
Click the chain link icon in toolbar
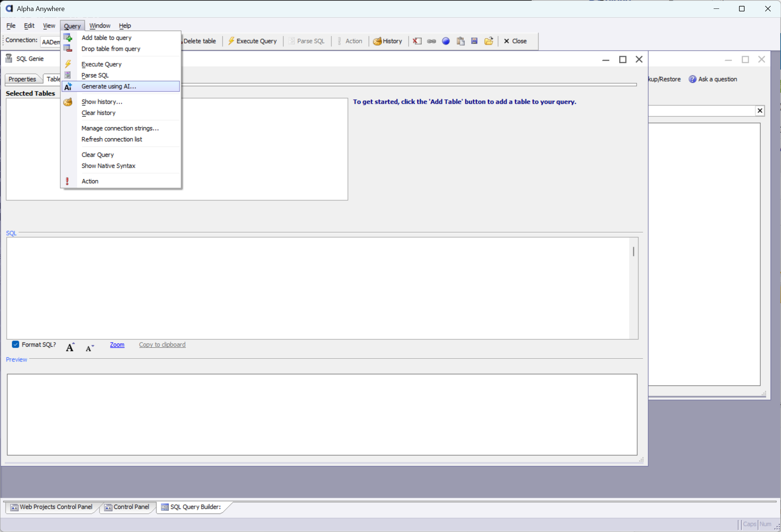(x=431, y=41)
